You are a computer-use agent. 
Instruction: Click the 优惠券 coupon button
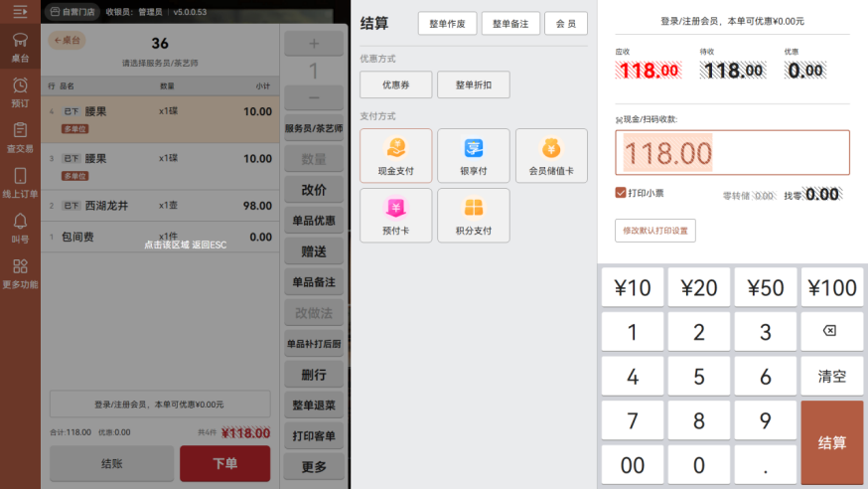[x=395, y=85]
